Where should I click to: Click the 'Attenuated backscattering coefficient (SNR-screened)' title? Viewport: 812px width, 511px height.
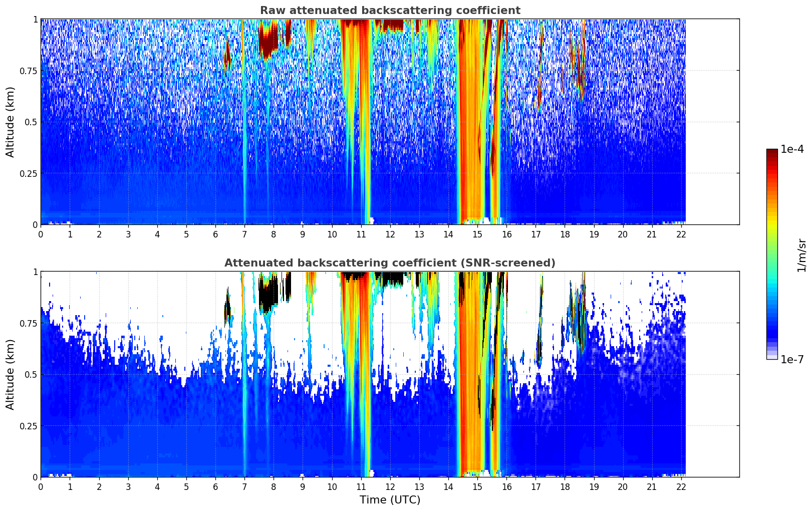(x=390, y=263)
